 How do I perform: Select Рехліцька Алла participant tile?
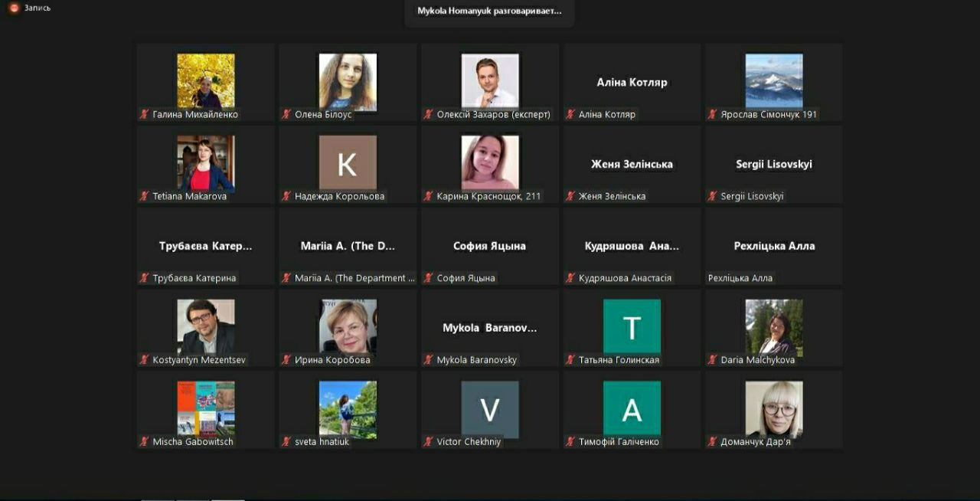[x=774, y=247]
